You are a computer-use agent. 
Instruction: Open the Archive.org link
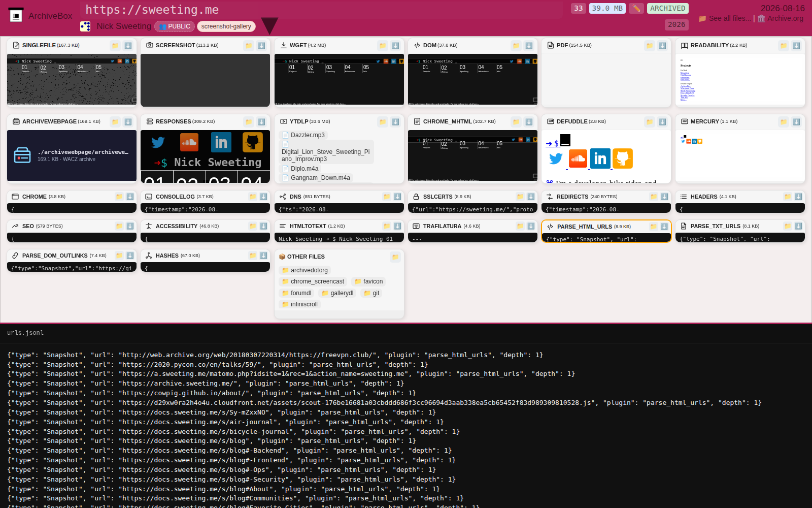[781, 18]
